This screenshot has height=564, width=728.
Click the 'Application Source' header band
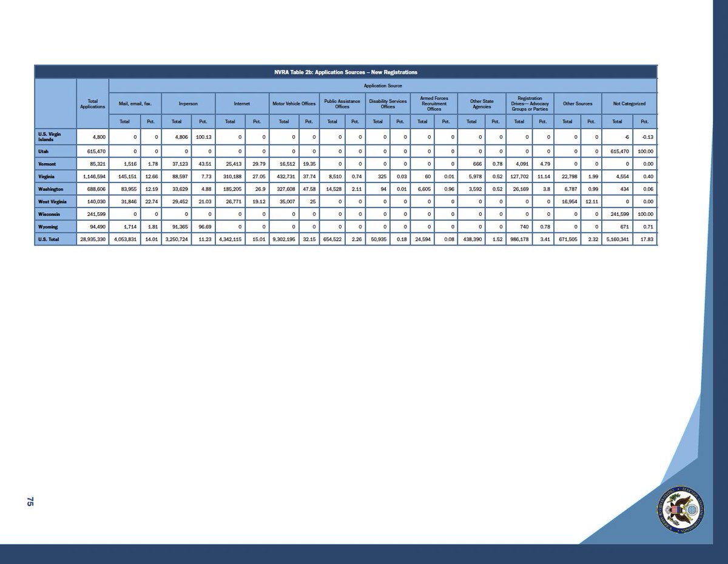pos(382,86)
